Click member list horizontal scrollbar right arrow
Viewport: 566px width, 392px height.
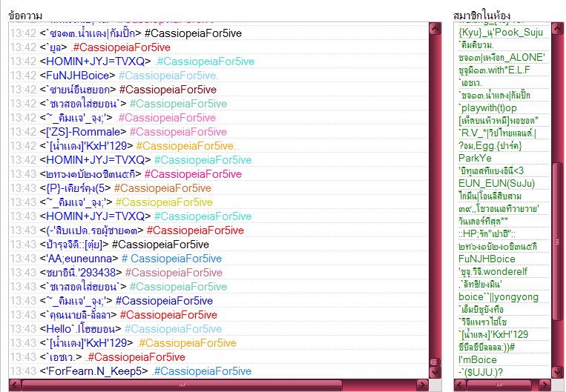pos(544,385)
